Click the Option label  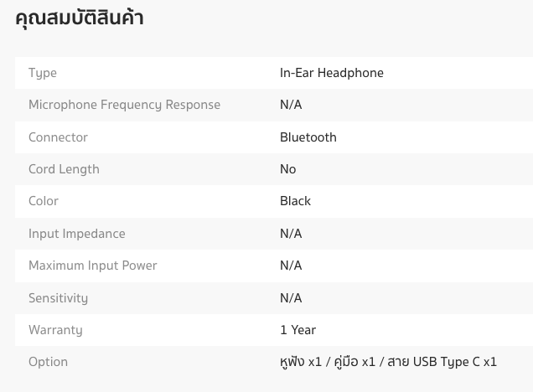(48, 362)
